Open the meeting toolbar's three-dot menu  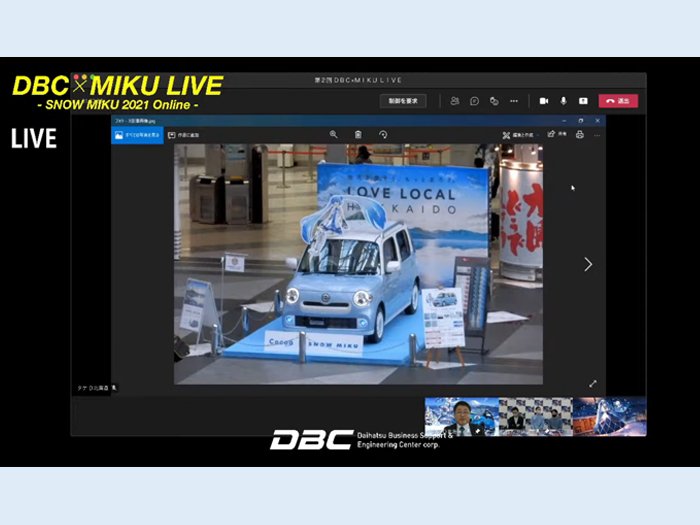pos(514,101)
